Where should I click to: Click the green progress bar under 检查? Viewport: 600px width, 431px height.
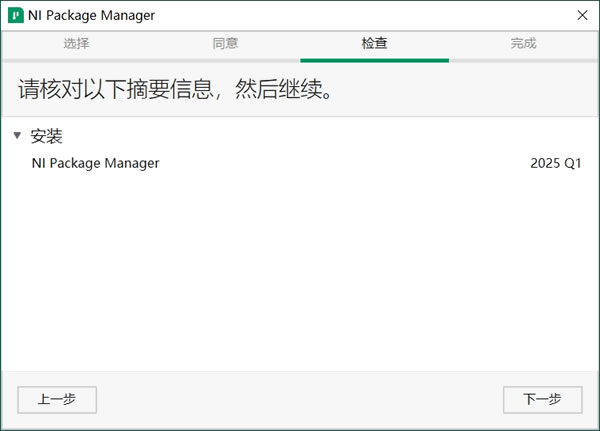(x=374, y=60)
